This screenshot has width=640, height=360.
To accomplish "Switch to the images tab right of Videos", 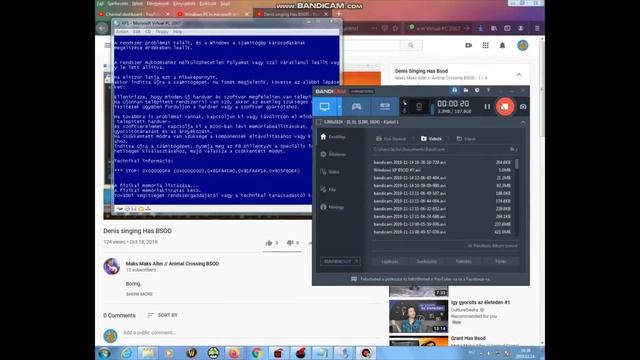I will tap(466, 139).
